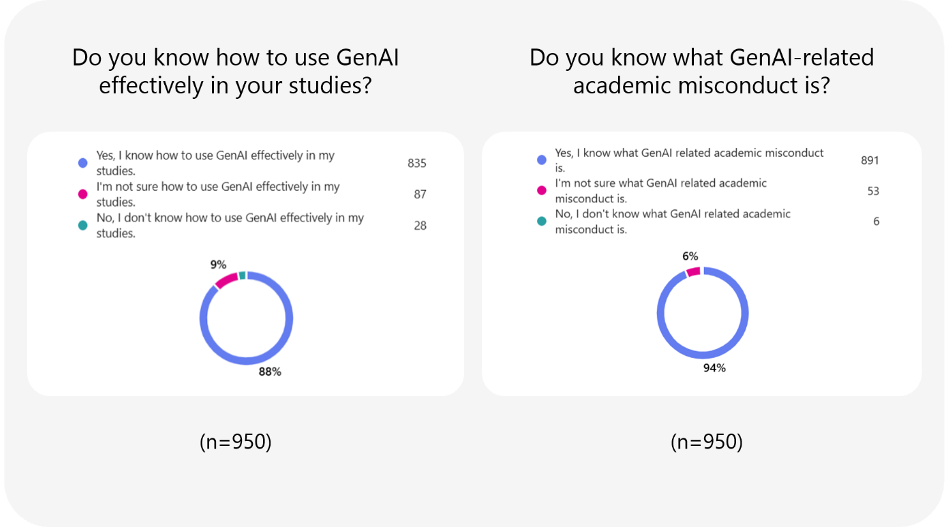Click the 9% donut chart label
This screenshot has height=529, width=947.
click(216, 265)
